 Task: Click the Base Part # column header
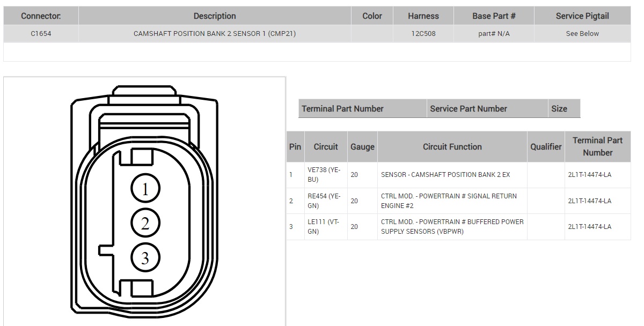[x=494, y=16]
